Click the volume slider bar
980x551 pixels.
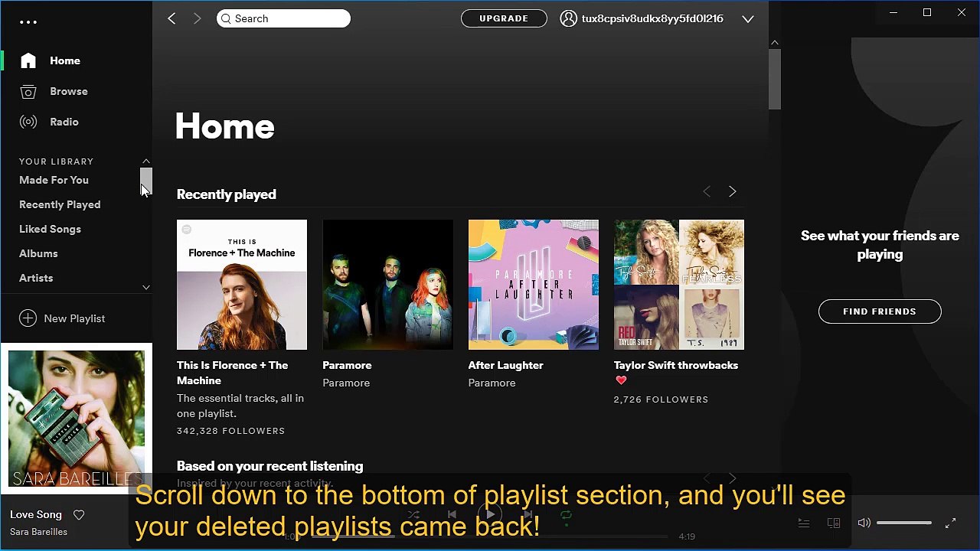904,523
